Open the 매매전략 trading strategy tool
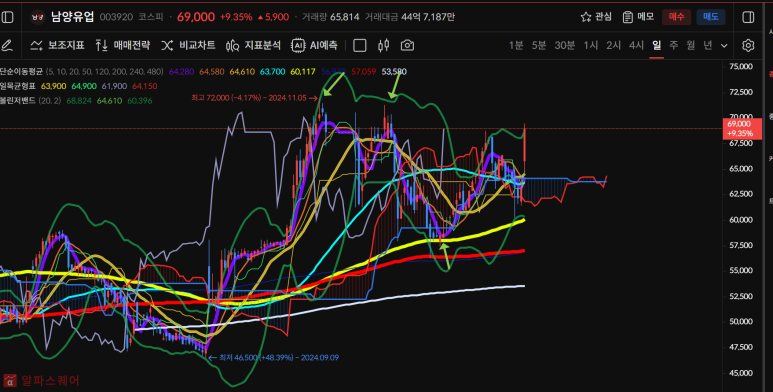The width and height of the screenshot is (773, 392). click(x=123, y=45)
